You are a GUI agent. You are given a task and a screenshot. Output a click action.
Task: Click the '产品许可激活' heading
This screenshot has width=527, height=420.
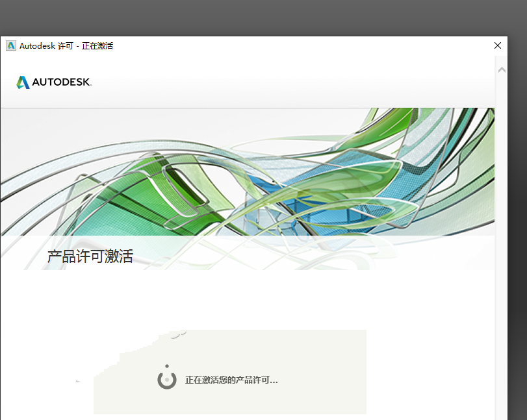click(x=90, y=256)
